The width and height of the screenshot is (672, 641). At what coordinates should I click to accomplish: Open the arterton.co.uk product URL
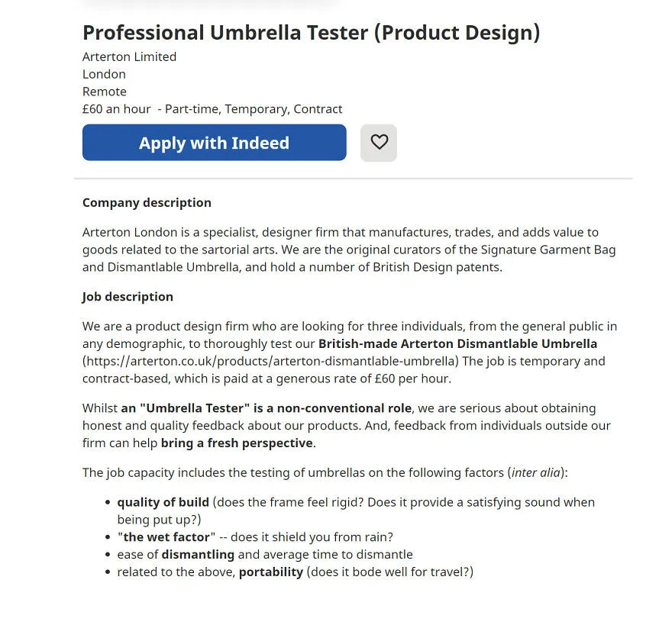pos(270,361)
